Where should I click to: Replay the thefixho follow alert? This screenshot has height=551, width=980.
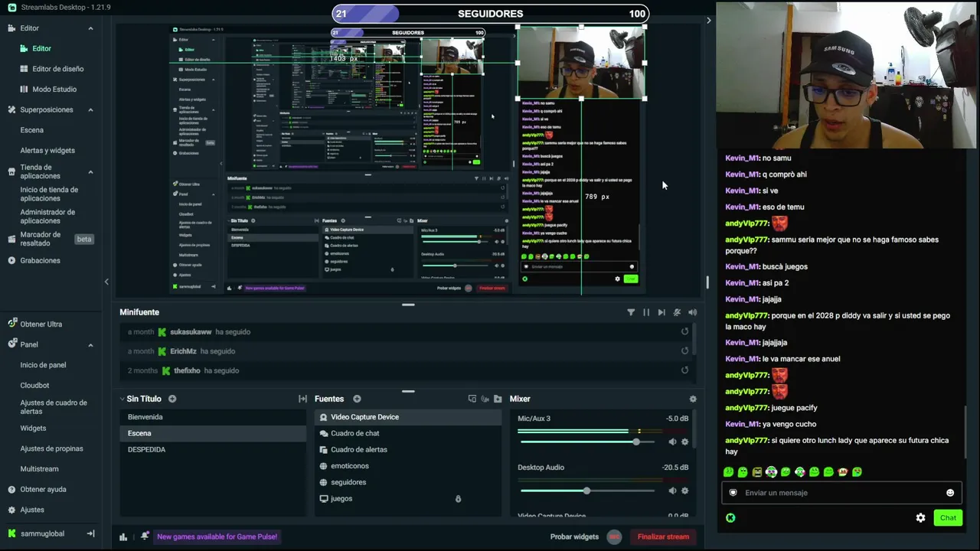click(684, 370)
